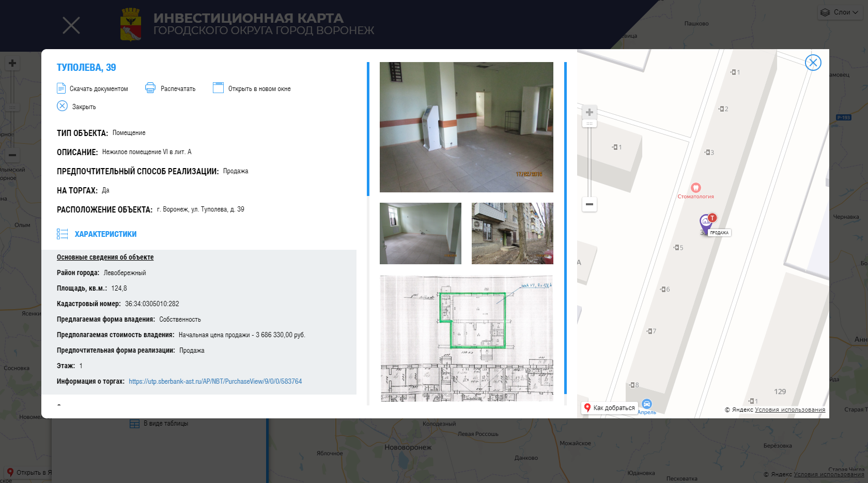The height and width of the screenshot is (483, 868).
Task: Click the Voronezh coat of arms logo
Action: (131, 24)
